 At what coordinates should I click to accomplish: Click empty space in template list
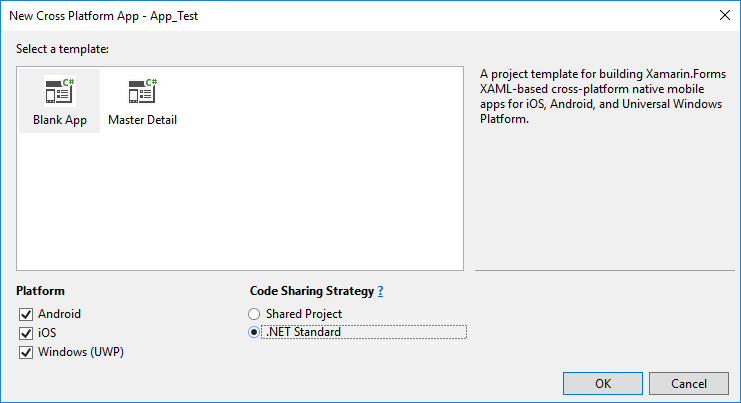pyautogui.click(x=284, y=198)
